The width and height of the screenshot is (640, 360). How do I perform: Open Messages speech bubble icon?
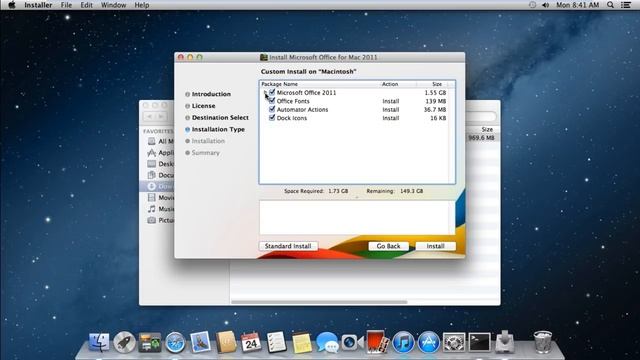pos(327,342)
